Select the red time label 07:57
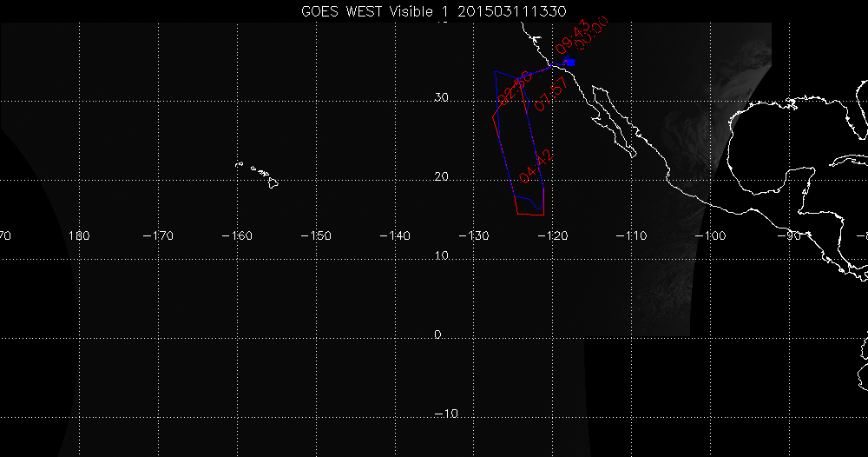 pyautogui.click(x=551, y=94)
